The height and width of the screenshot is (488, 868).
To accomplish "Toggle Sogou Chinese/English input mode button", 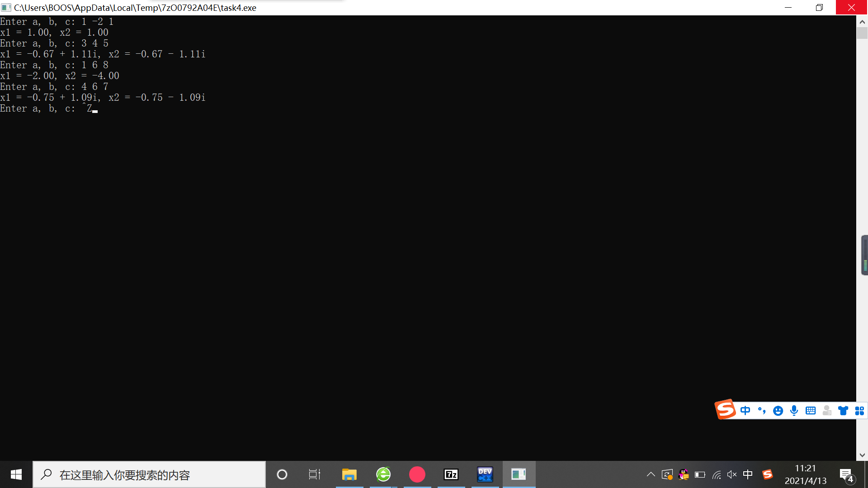I will pos(745,410).
